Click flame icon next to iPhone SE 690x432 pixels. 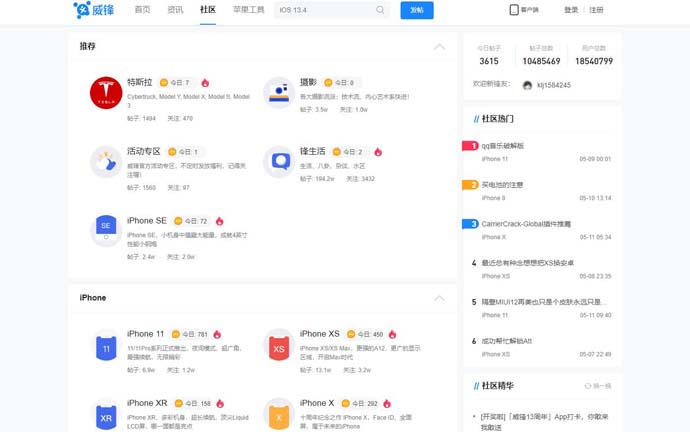(220, 221)
